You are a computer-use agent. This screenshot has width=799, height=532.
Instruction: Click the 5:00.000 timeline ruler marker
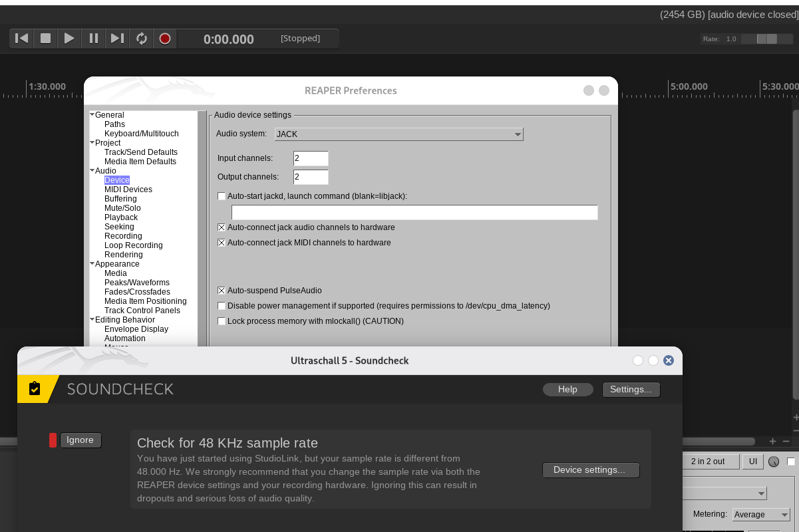click(x=689, y=87)
